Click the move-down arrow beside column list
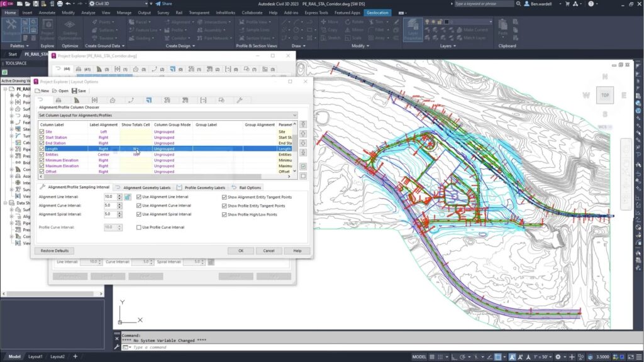This screenshot has width=644, height=362. click(303, 143)
